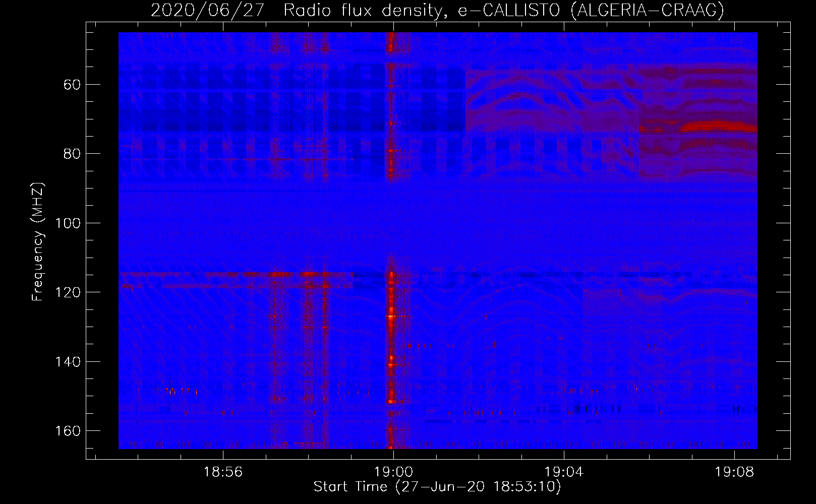Click the "Start Time (27-Jun-20 18:53:10)" label
Viewport: 816px width, 504px height.
click(x=437, y=487)
